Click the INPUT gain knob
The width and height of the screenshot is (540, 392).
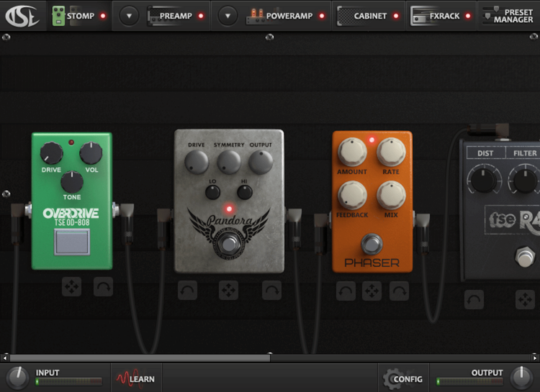coord(17,378)
